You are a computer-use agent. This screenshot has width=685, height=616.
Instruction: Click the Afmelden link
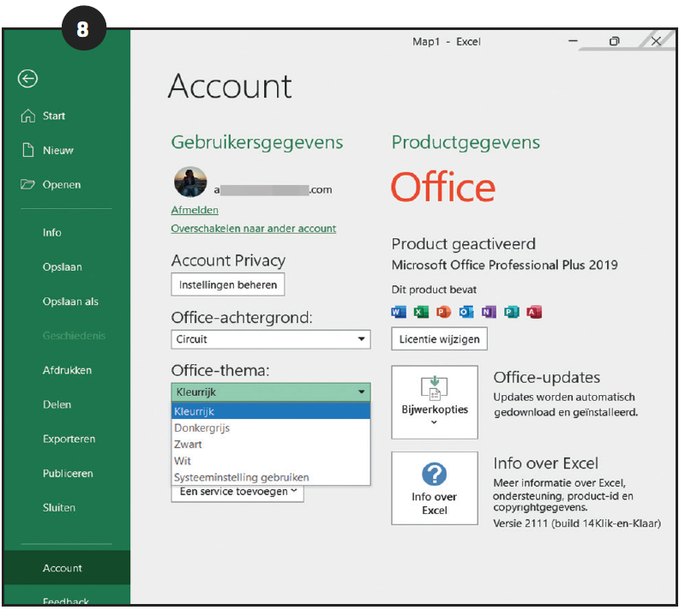click(x=195, y=210)
